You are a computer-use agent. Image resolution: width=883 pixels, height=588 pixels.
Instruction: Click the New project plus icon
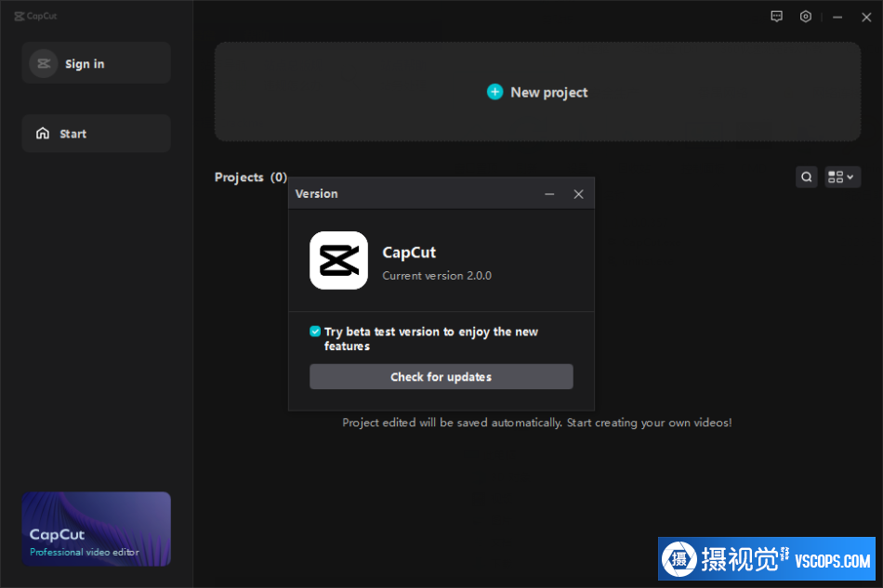click(495, 92)
